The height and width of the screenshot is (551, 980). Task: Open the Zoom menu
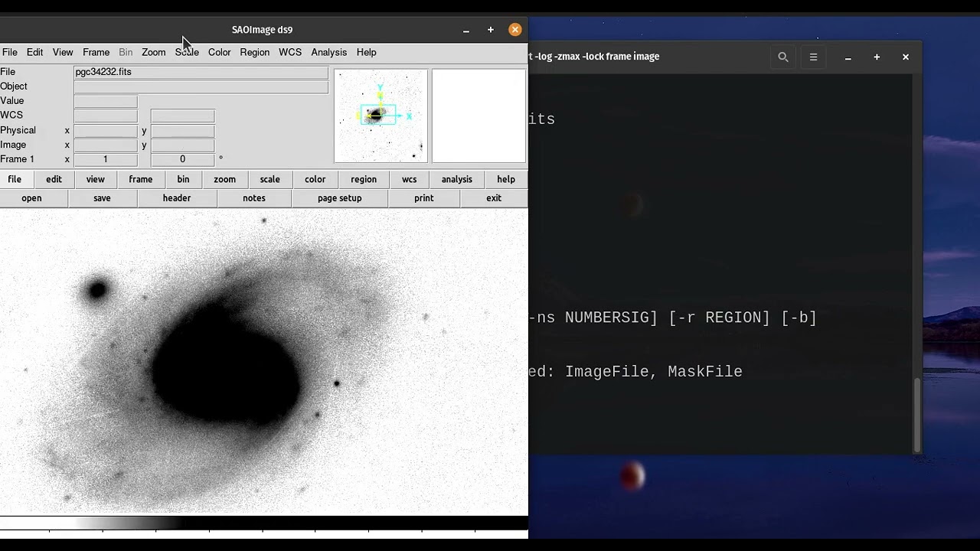click(153, 52)
